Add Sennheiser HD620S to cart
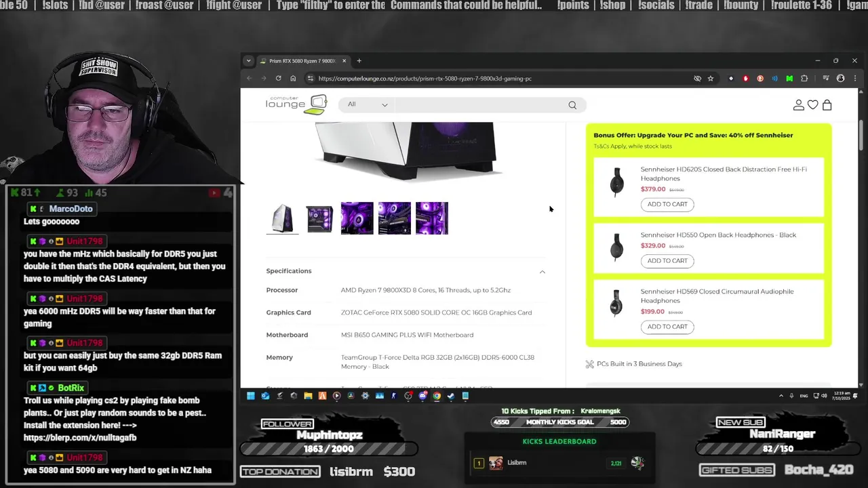This screenshot has height=488, width=868. click(x=667, y=204)
